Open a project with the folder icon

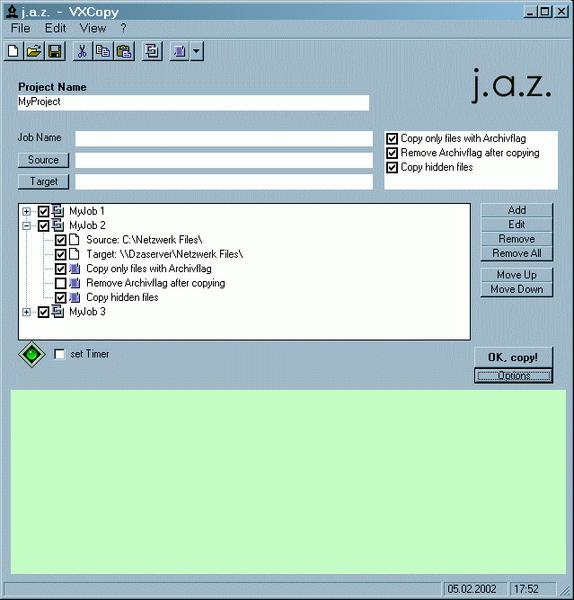[34, 51]
